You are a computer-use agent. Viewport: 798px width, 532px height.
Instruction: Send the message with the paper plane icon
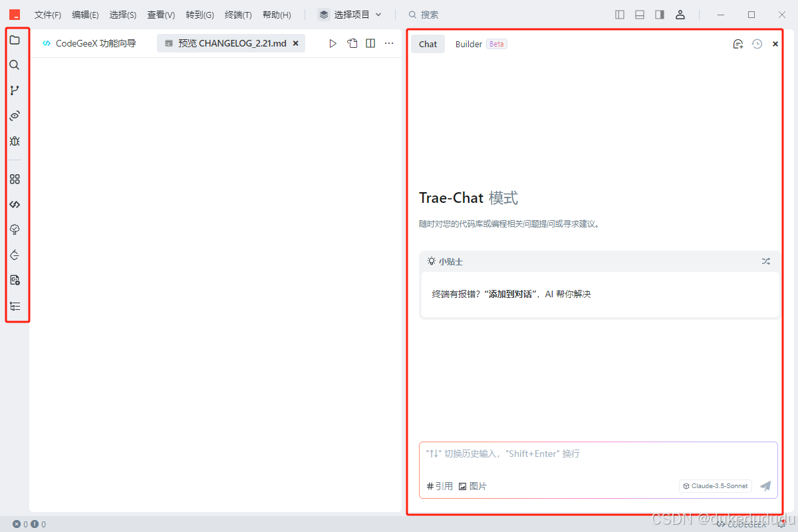[765, 486]
